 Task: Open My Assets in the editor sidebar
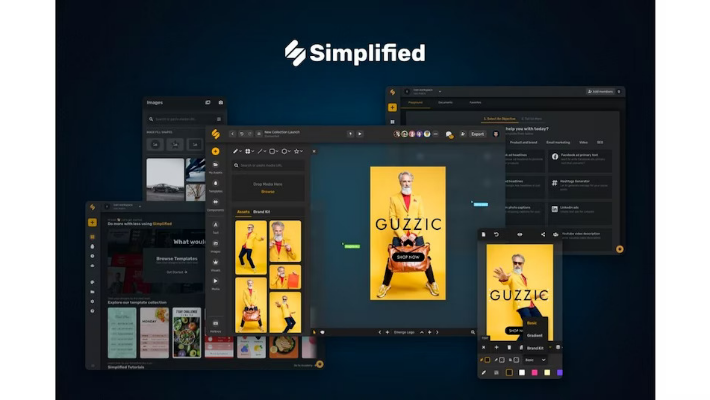216,167
